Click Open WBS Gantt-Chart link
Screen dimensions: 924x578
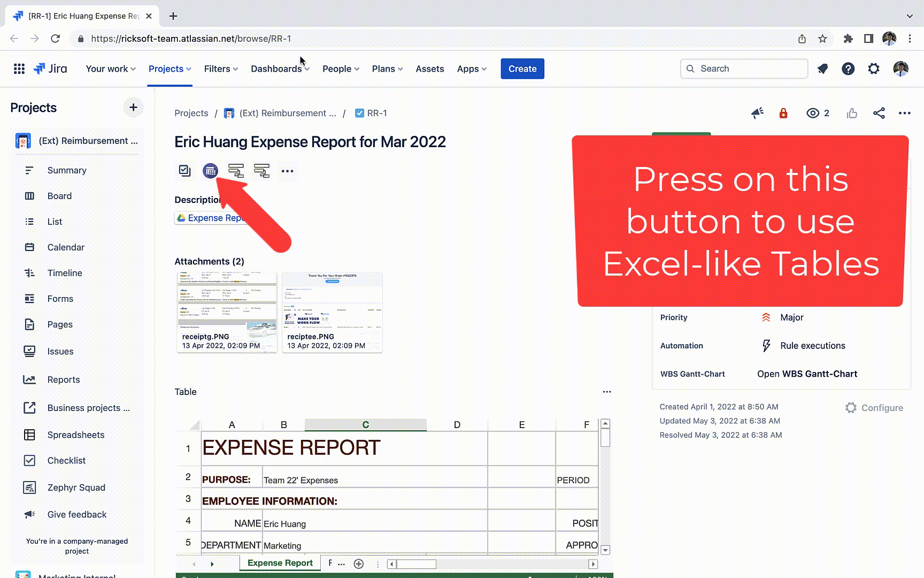pyautogui.click(x=807, y=374)
